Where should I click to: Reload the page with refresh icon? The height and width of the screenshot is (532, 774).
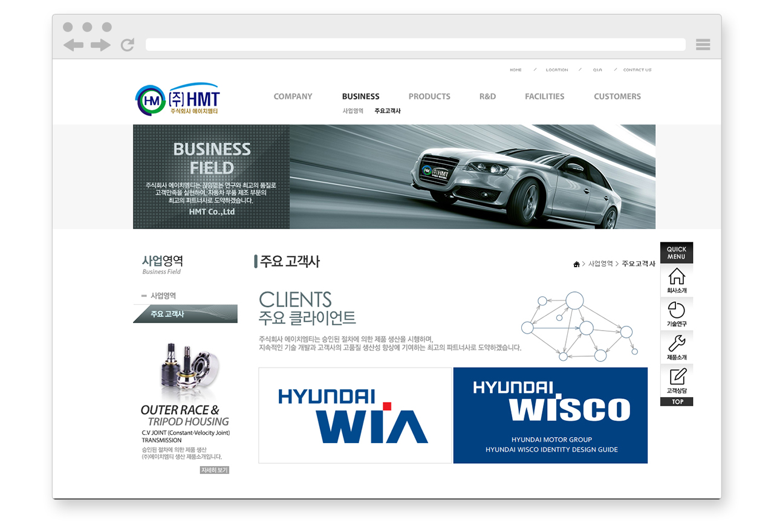tap(128, 45)
